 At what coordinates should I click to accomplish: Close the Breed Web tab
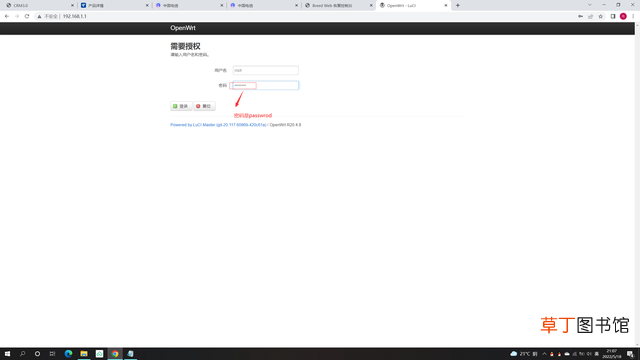pyautogui.click(x=371, y=5)
